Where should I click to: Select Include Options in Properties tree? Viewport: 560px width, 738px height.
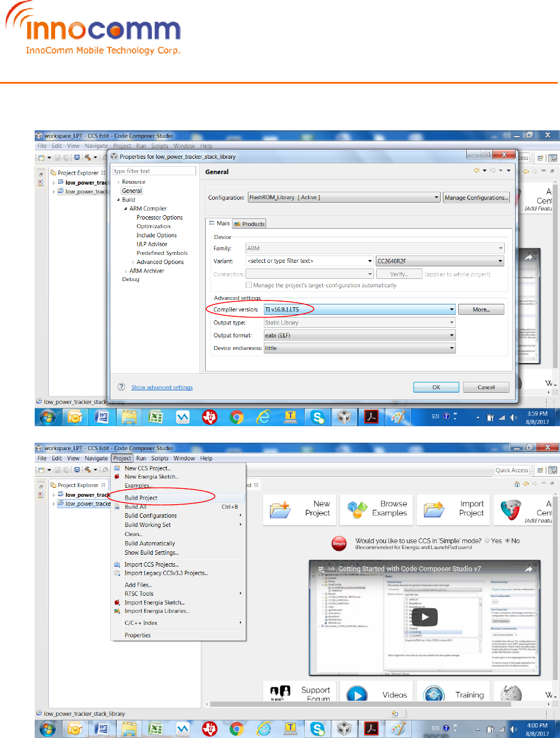[x=156, y=235]
